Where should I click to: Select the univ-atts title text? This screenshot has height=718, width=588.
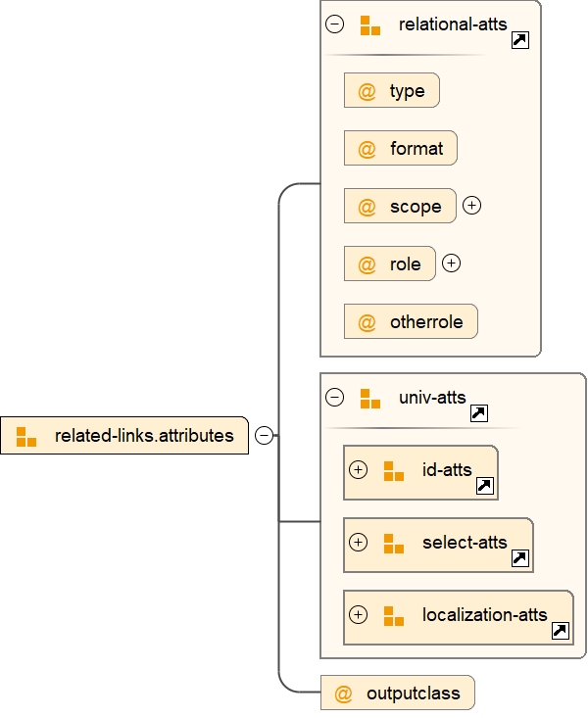coord(432,398)
